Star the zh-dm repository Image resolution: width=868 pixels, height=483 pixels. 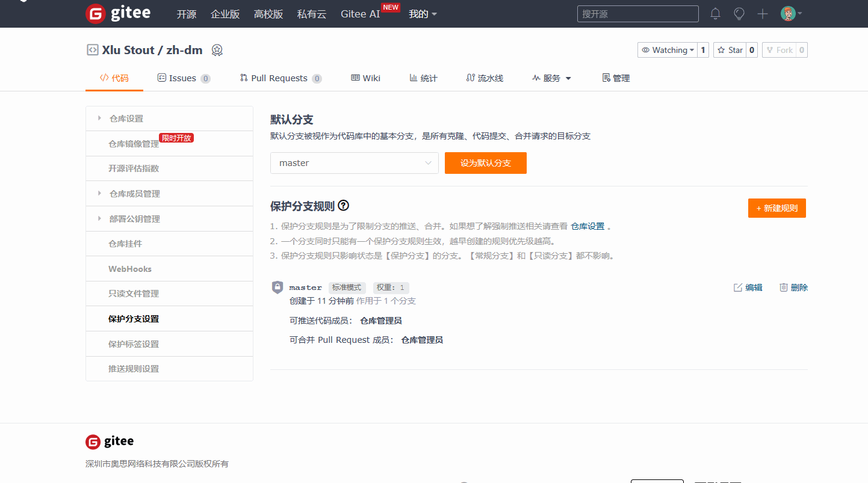point(730,50)
